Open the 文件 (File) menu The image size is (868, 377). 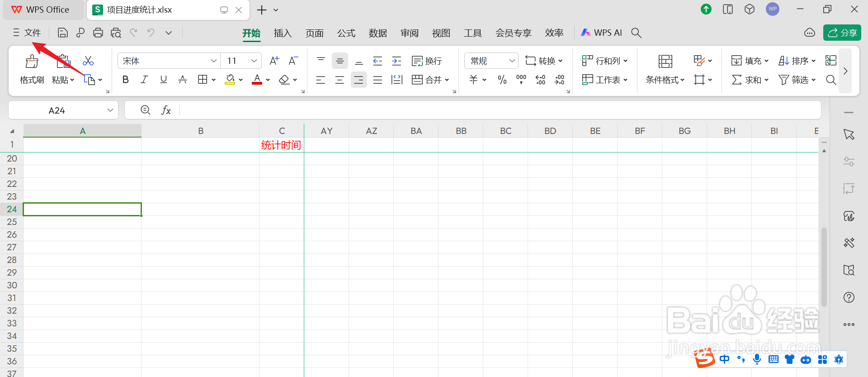(27, 33)
